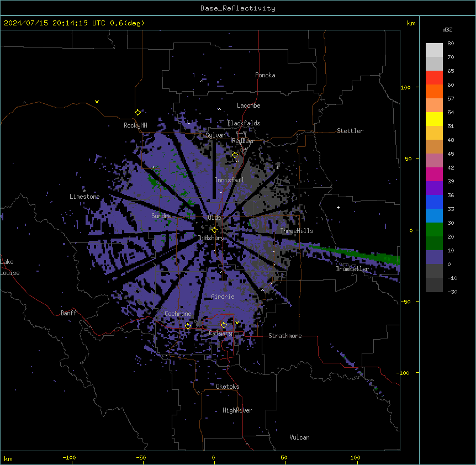Viewport: 476px width, 465px height.
Task: Click the 80 value on dBZ scale
Action: [451, 44]
